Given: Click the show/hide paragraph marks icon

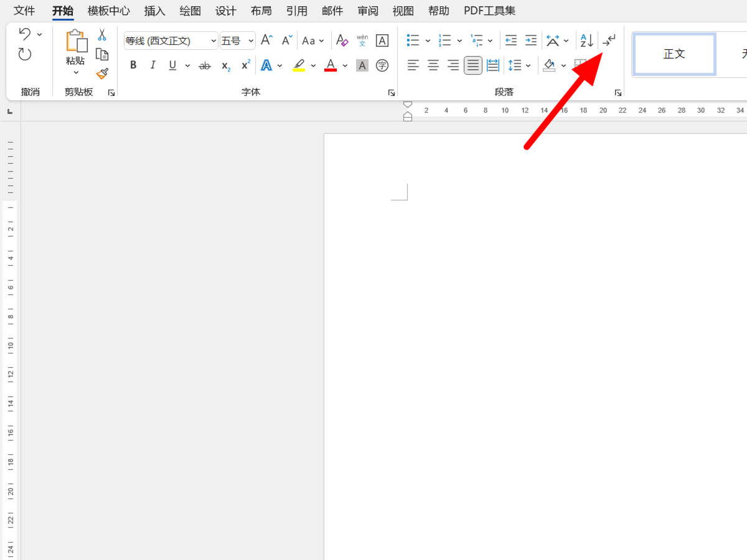Looking at the screenshot, I should [609, 40].
